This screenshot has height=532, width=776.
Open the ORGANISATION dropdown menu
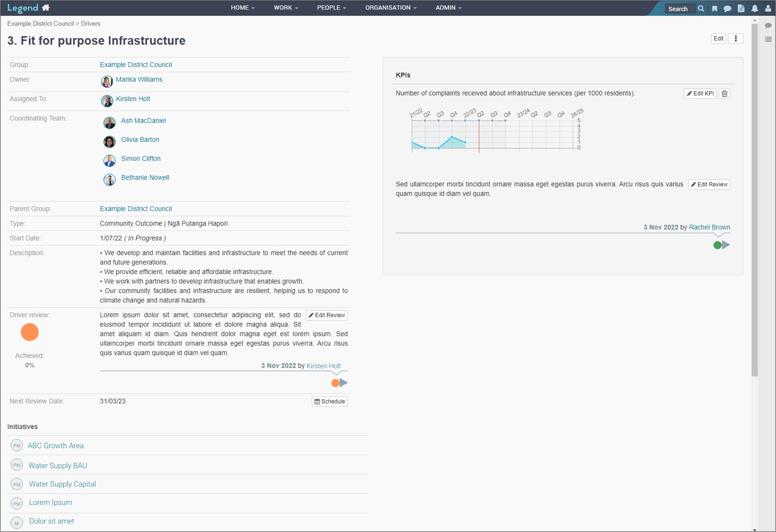click(391, 8)
